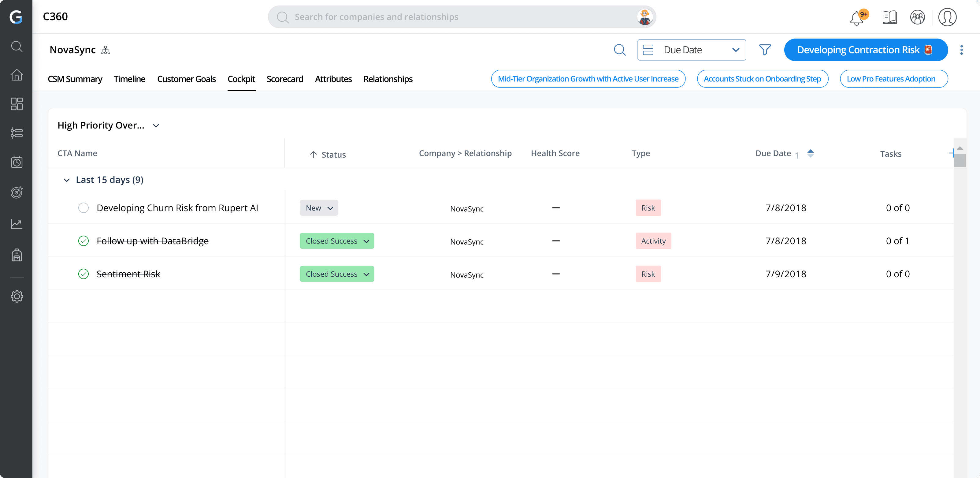This screenshot has height=478, width=980.
Task: Open the dashboards grid icon in sidebar
Action: click(x=17, y=104)
